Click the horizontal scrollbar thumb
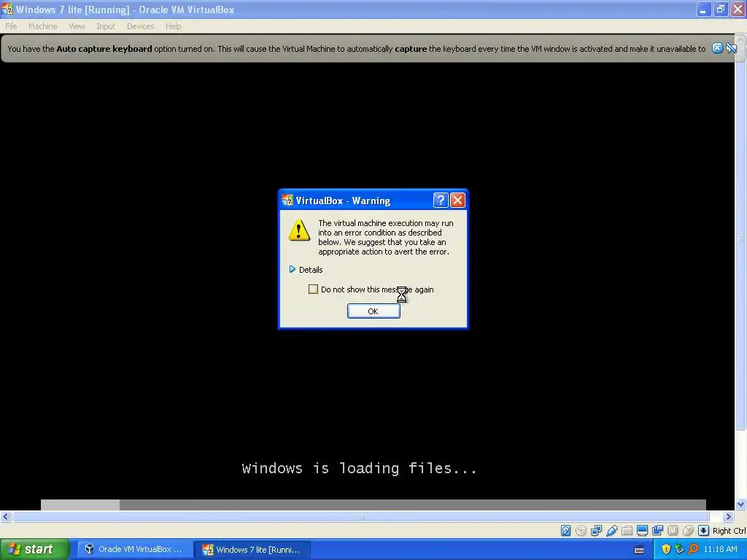747x560 pixels. [x=360, y=516]
